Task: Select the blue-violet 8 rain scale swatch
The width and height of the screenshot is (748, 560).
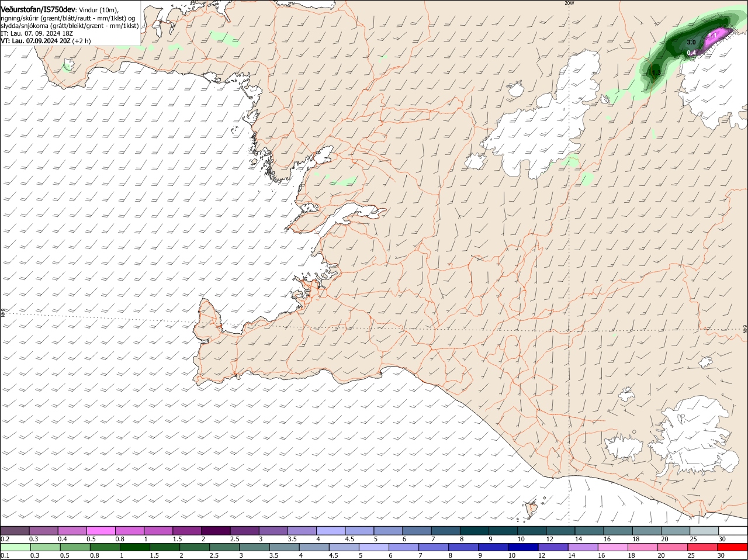Action: pyautogui.click(x=463, y=547)
